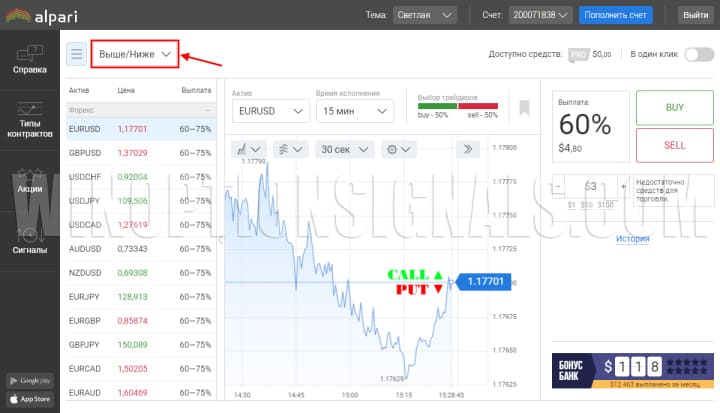This screenshot has height=413, width=720.
Task: Click the chart double-arrow scroll icon
Action: coord(467,149)
